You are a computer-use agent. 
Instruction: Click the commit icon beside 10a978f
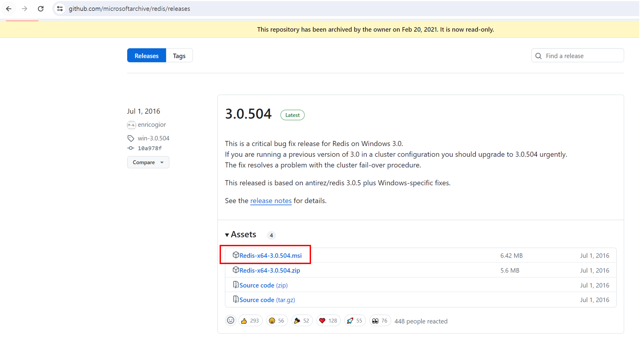(131, 148)
